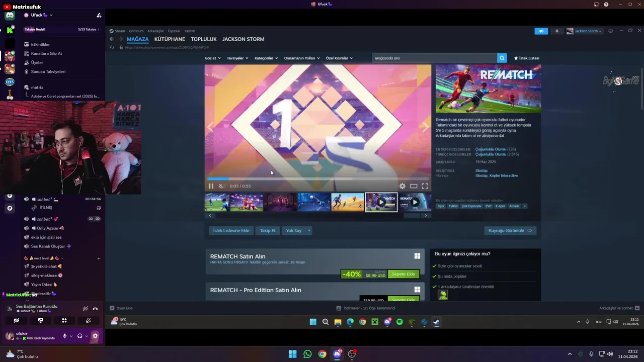The image size is (644, 362).
Task: Open Discord user settings gear
Action: click(95, 336)
